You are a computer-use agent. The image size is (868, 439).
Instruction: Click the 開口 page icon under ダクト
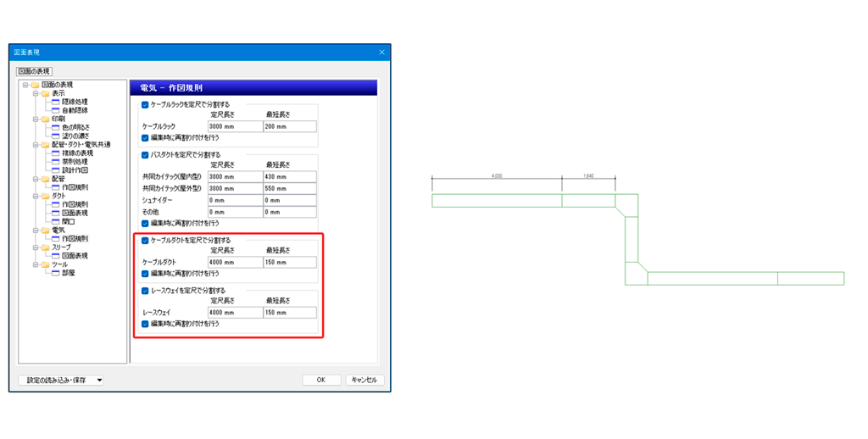(55, 221)
